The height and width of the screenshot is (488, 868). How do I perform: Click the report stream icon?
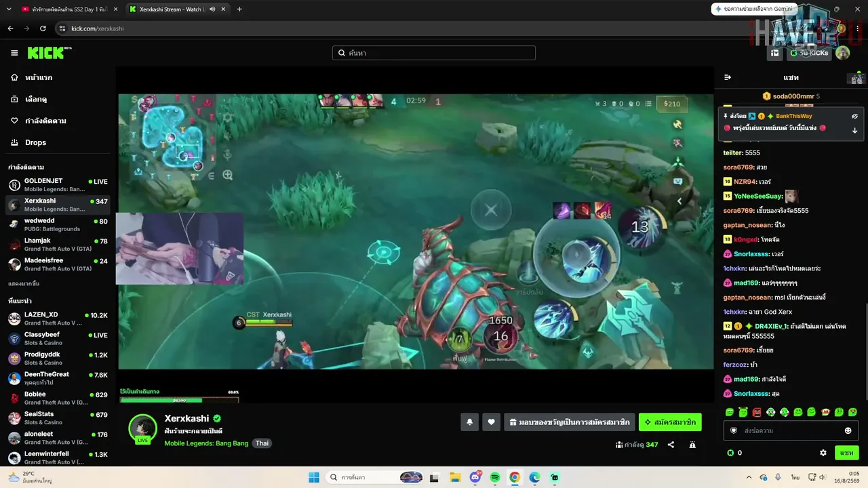tap(692, 445)
